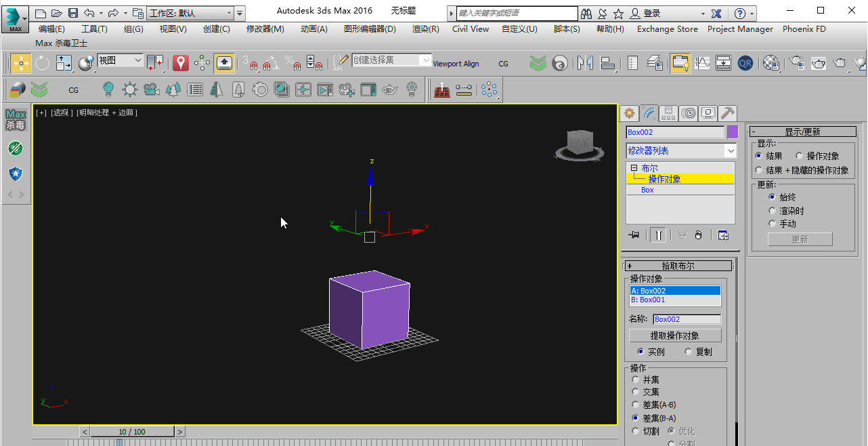
Task: Open the Material Editor icon
Action: 771,63
